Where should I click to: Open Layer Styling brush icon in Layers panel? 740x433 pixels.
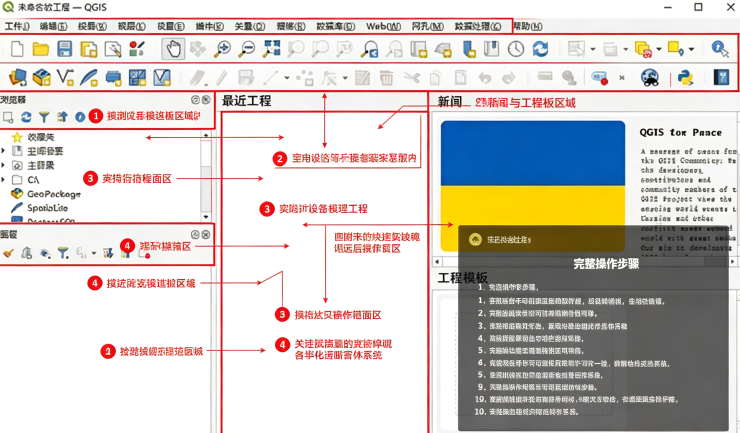[x=8, y=254]
